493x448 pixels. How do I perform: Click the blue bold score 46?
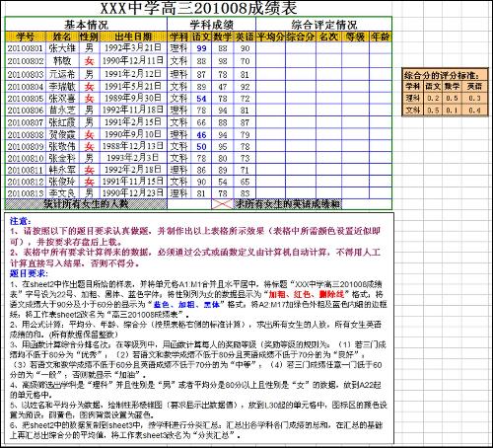[x=201, y=135]
